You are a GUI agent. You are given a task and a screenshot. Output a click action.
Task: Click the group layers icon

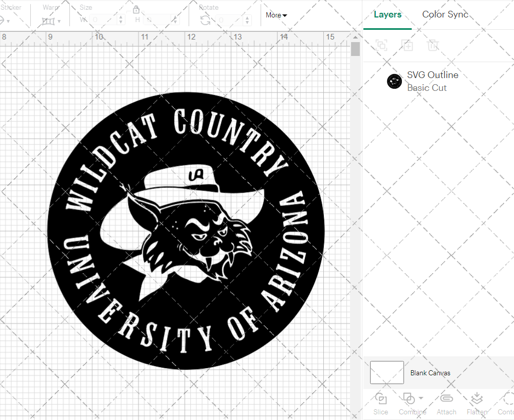pos(382,45)
